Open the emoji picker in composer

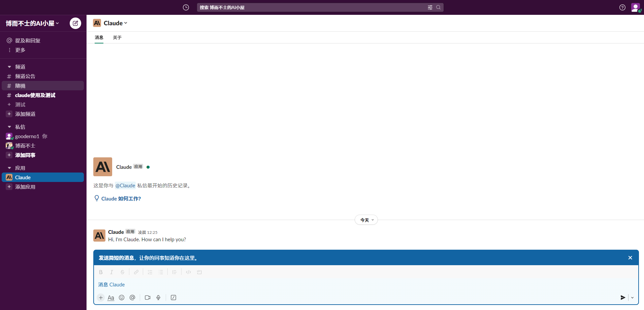122,298
